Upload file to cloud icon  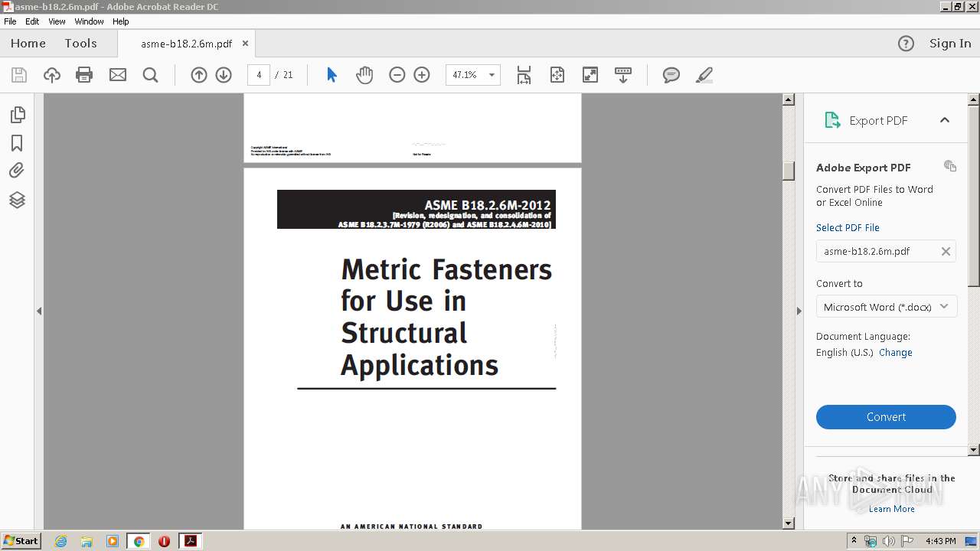(52, 75)
